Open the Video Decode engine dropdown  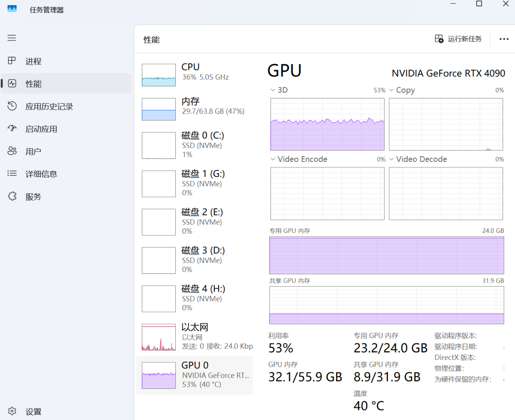391,159
